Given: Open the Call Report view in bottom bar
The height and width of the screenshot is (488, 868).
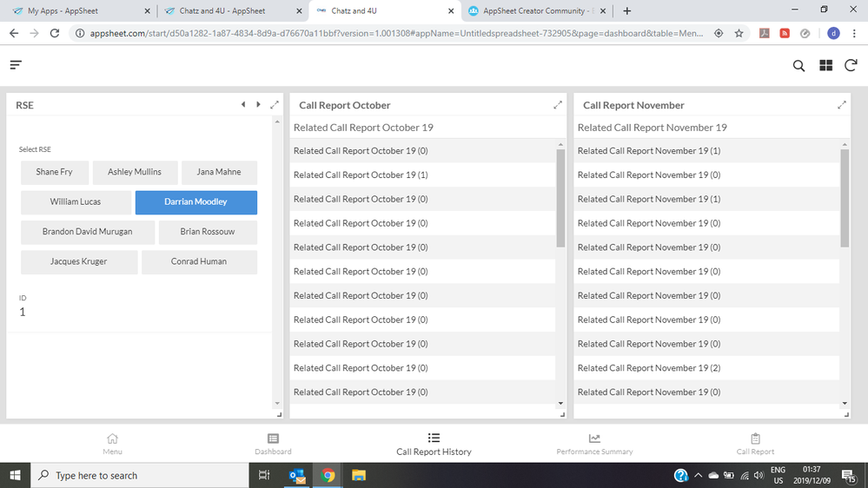Looking at the screenshot, I should click(755, 444).
